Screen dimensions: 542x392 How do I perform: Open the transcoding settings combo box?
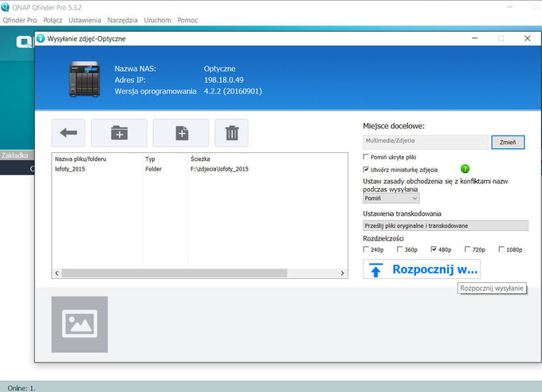coord(446,225)
